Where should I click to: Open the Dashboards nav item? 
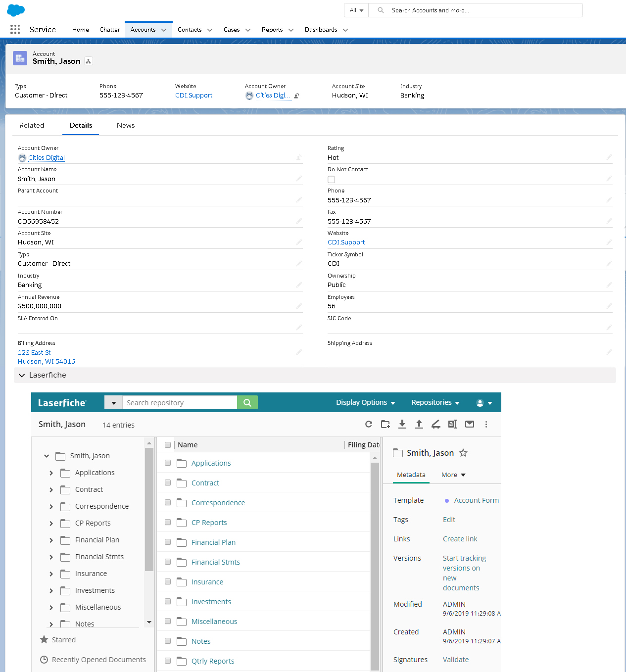[321, 30]
